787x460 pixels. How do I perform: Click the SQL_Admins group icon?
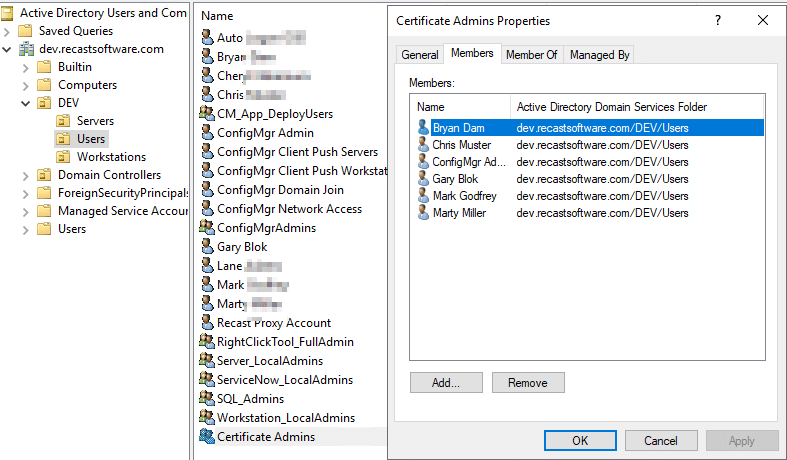[x=207, y=399]
